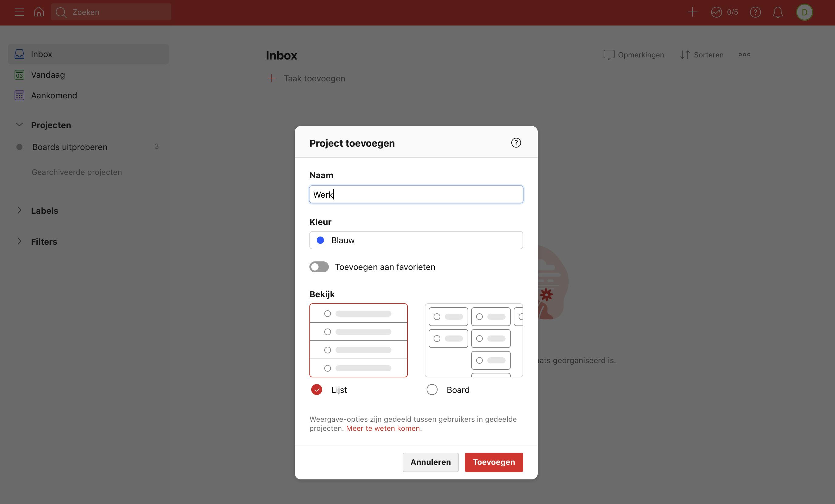Expand the Labels section
This screenshot has height=504, width=835.
(x=19, y=210)
